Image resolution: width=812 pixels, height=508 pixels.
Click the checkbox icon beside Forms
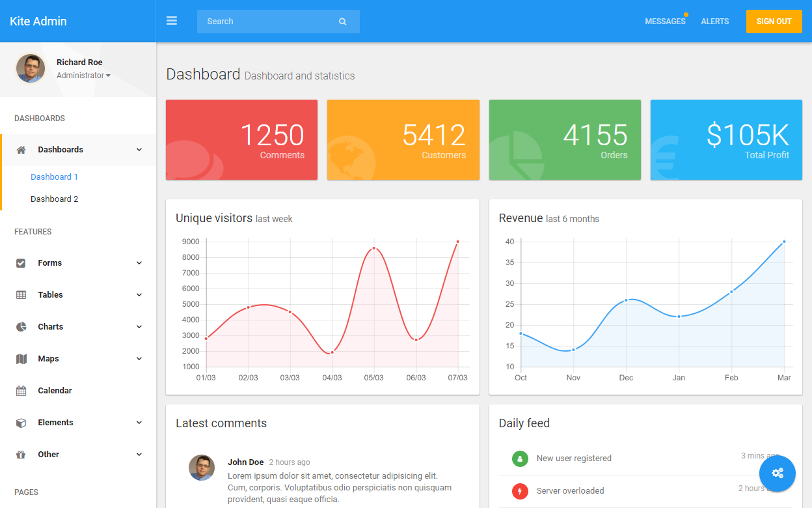click(21, 263)
